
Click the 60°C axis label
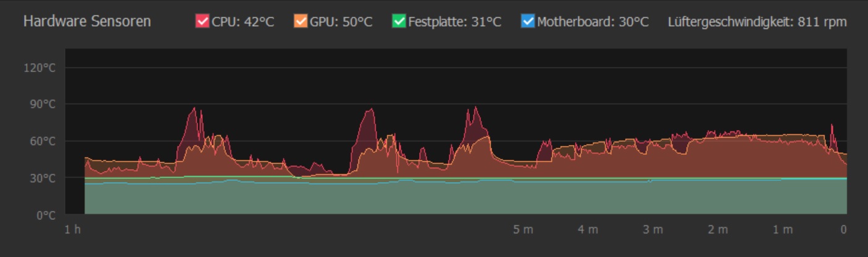43,141
